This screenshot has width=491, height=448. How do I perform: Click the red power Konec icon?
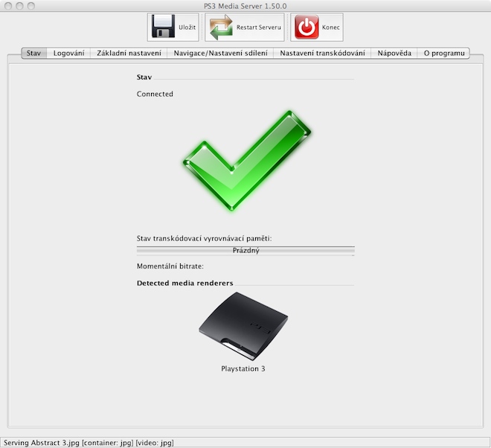tap(307, 27)
